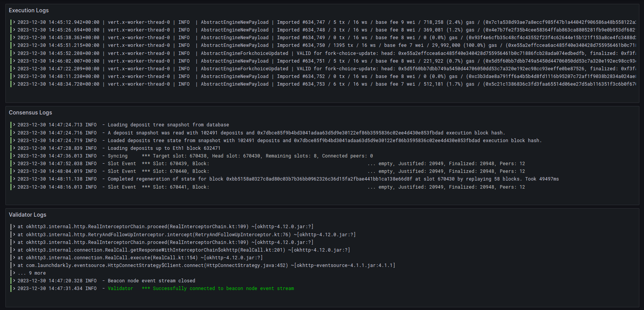Screen dimensions: 644x310
Task: Expand the HttpConnectStrategy$Client.connect stack trace row
Action: 14,265
